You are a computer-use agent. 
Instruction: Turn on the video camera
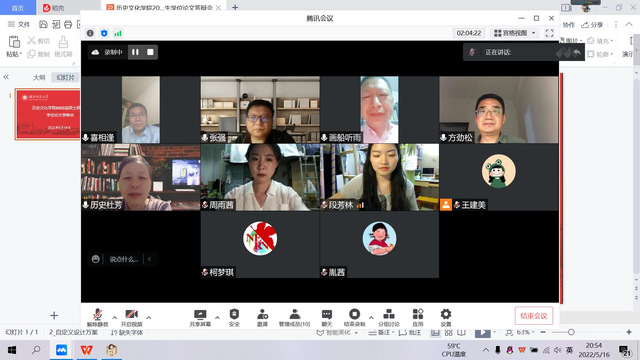131,318
